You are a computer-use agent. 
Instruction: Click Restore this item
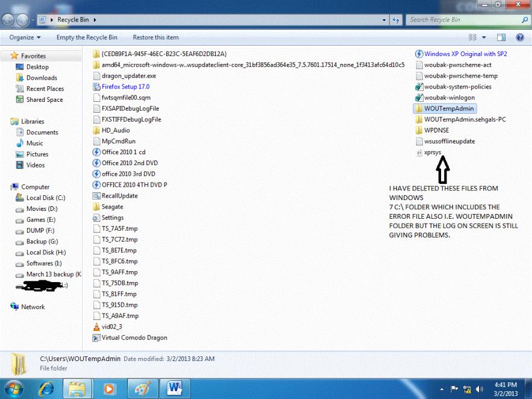tap(155, 37)
